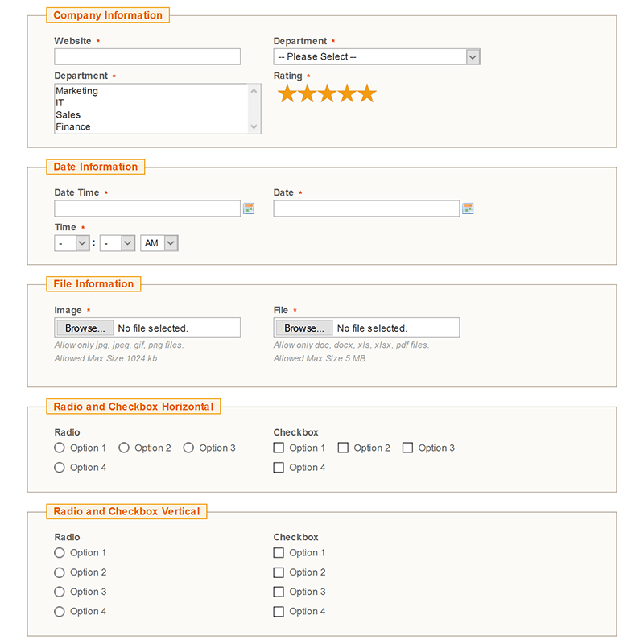
Task: Click 'No file selected.' beside Image Browse
Action: click(153, 328)
